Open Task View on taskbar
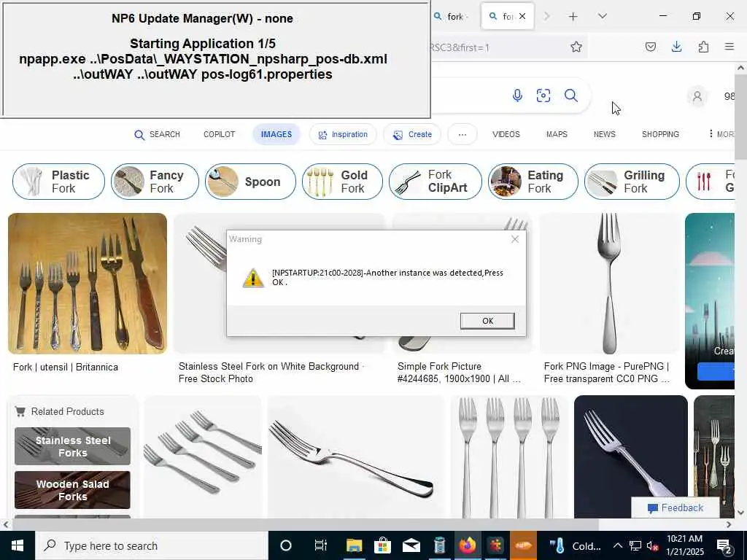The image size is (747, 560). pyautogui.click(x=320, y=545)
